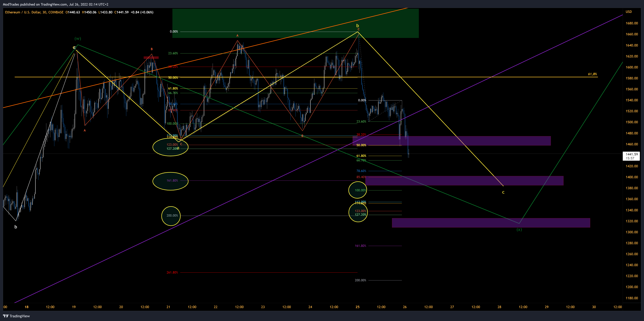Click the 1400.00 price axis label
Screen dimensions: 644x321
632,177
